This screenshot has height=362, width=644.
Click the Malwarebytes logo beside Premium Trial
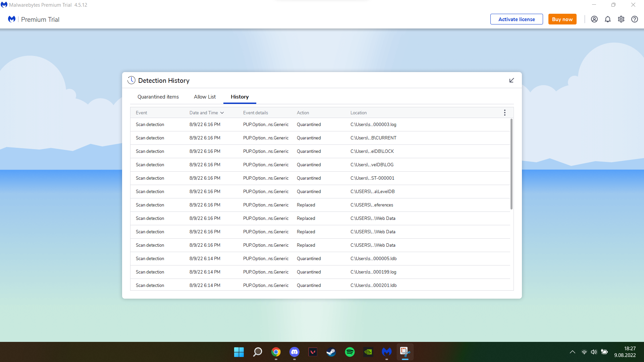click(12, 19)
